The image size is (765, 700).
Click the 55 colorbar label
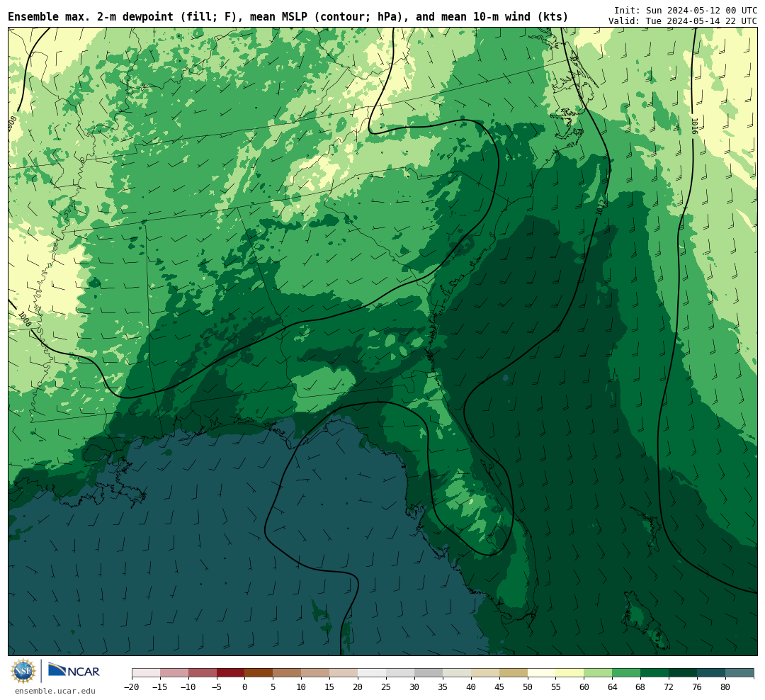[556, 687]
